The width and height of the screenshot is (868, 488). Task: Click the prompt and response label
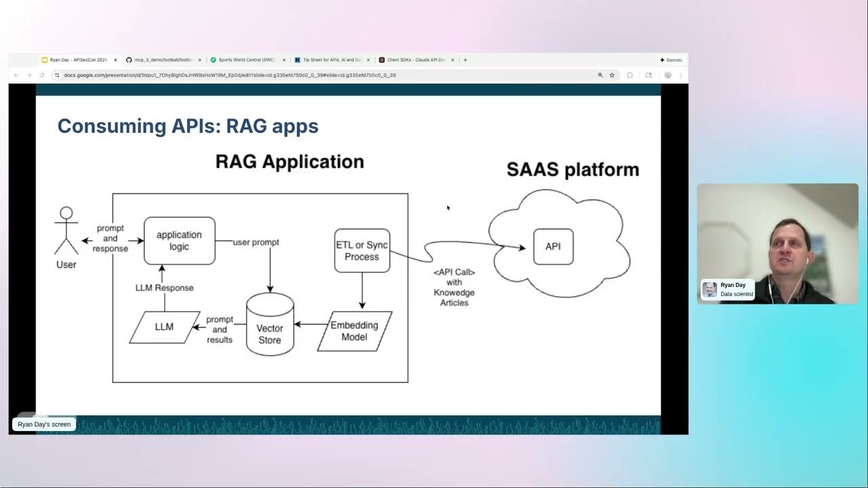pyautogui.click(x=111, y=239)
